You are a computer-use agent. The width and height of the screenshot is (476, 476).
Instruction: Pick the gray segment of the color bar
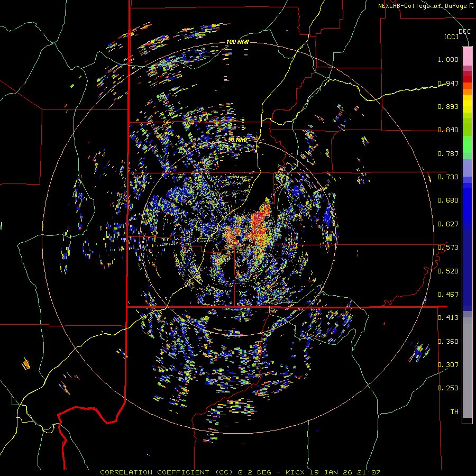467,368
